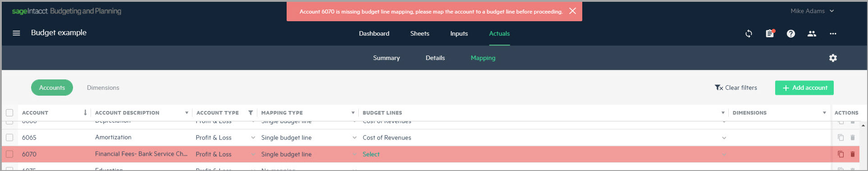Open the Details sub-tab
The height and width of the screenshot is (171, 868).
click(x=435, y=58)
